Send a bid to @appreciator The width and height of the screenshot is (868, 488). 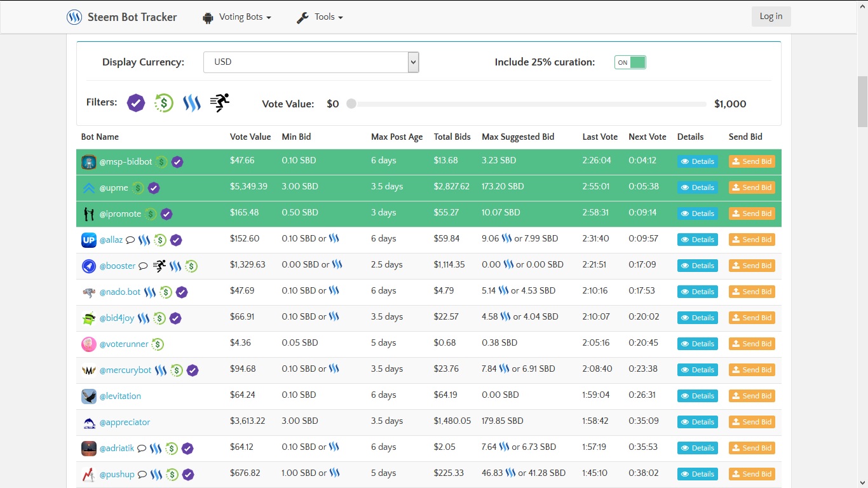(x=752, y=422)
